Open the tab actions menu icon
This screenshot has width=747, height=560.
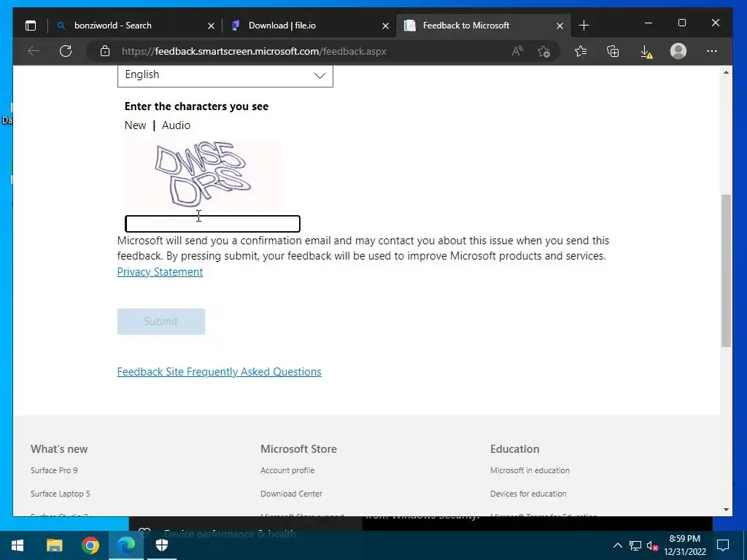31,26
